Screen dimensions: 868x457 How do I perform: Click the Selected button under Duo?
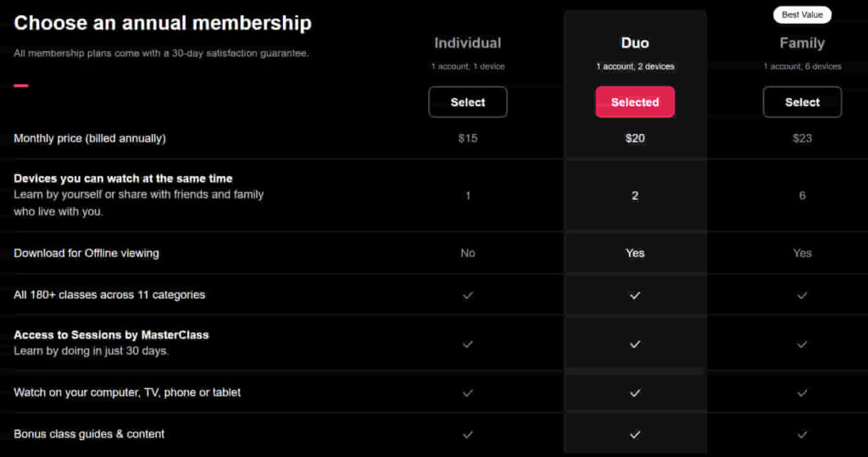635,102
